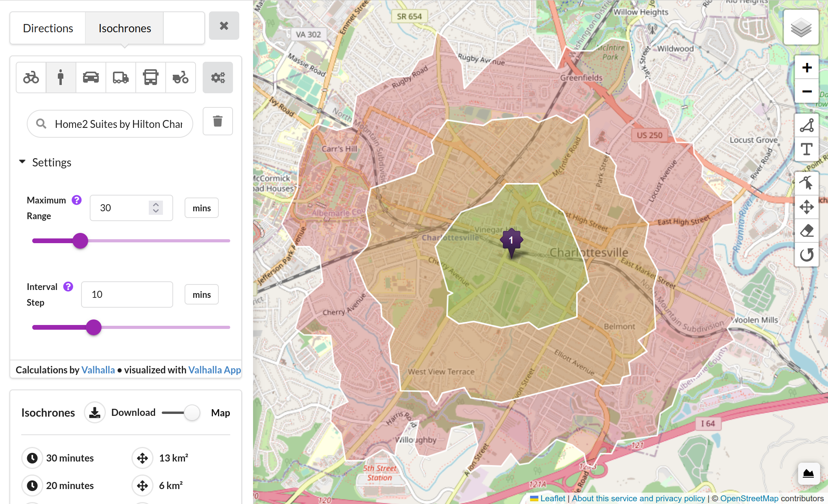Viewport: 828px width, 504px height.
Task: Select the Isochrones tab
Action: (x=124, y=28)
